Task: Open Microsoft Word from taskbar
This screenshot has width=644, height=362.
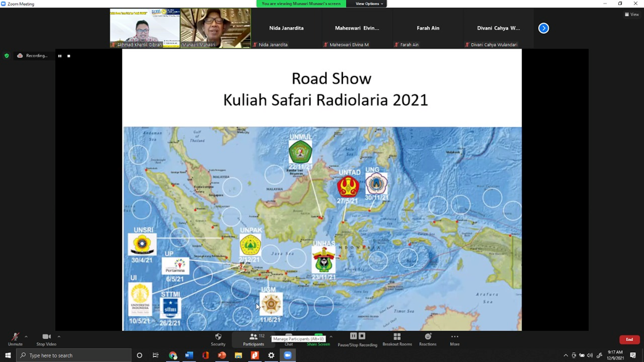Action: point(189,355)
